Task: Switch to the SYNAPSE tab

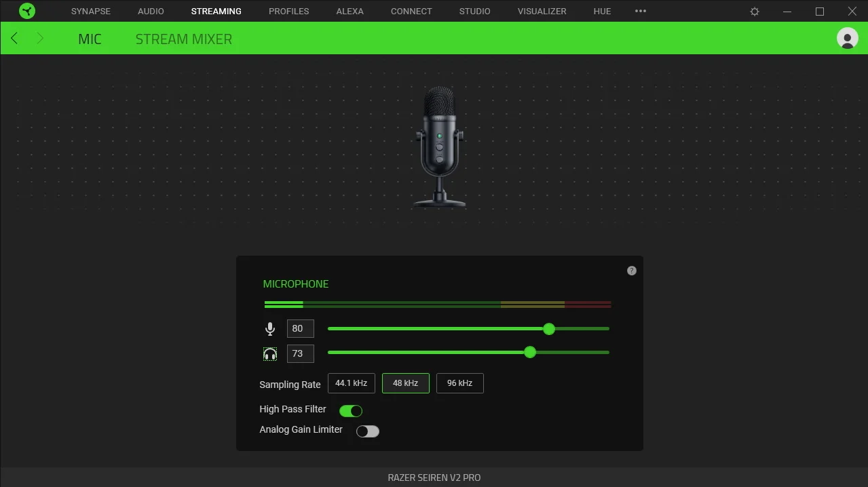Action: coord(91,12)
